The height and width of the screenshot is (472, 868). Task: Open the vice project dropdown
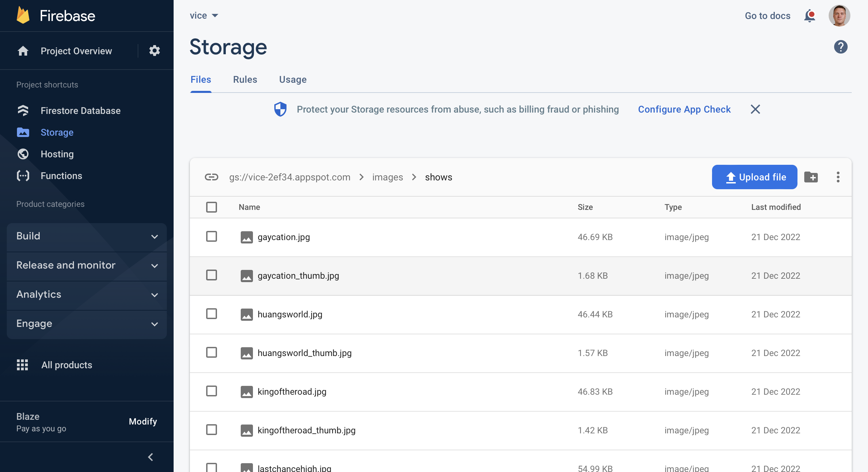tap(204, 16)
